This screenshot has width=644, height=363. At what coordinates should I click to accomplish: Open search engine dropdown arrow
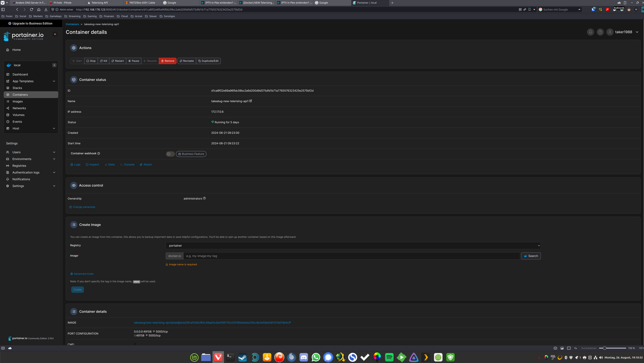pyautogui.click(x=579, y=9)
